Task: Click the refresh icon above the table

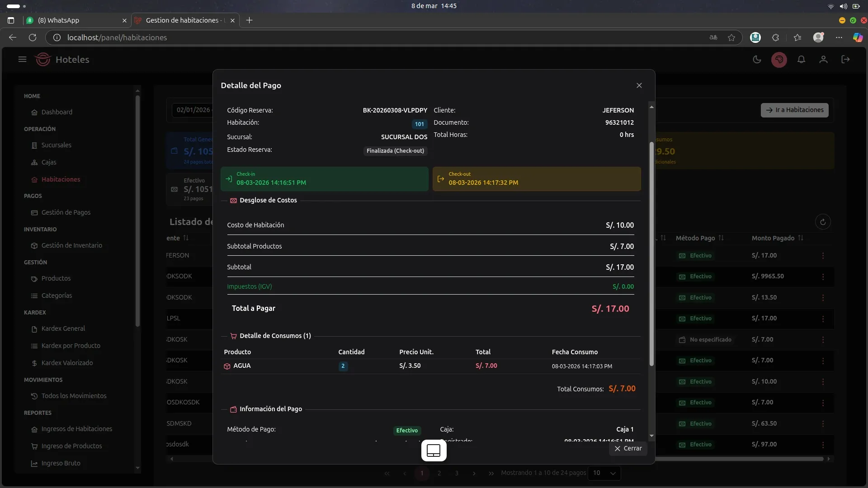Action: 823,222
